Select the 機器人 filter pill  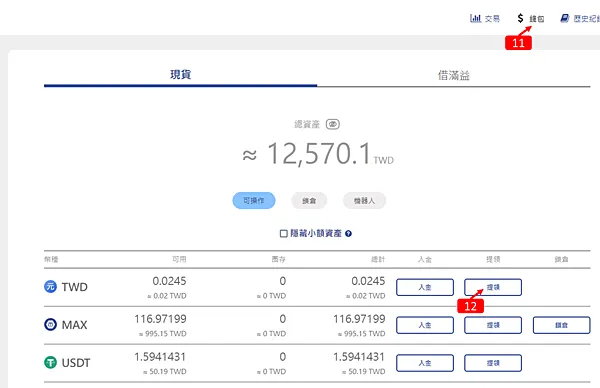tap(364, 201)
